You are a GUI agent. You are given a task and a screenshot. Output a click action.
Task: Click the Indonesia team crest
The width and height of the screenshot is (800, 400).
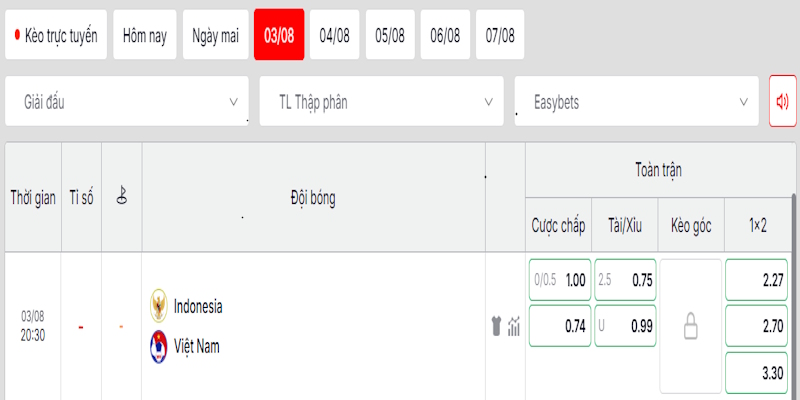pyautogui.click(x=158, y=306)
